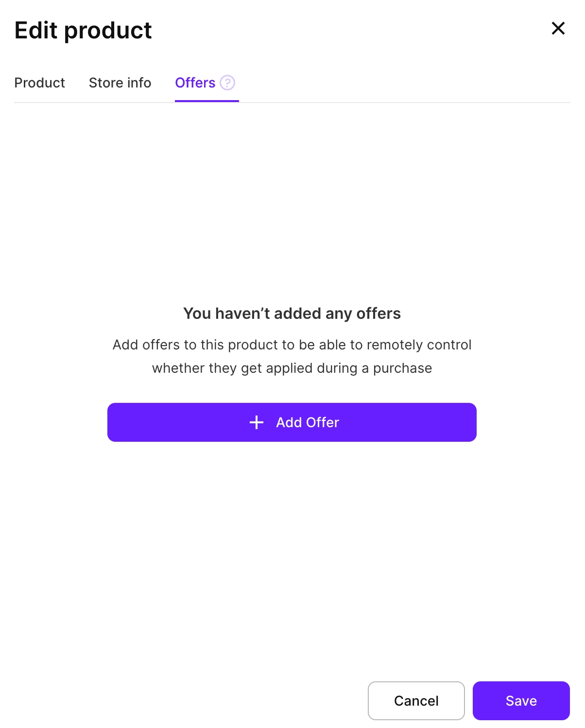Click the 'Add Offer' label text
585x728 pixels.
pyautogui.click(x=308, y=422)
